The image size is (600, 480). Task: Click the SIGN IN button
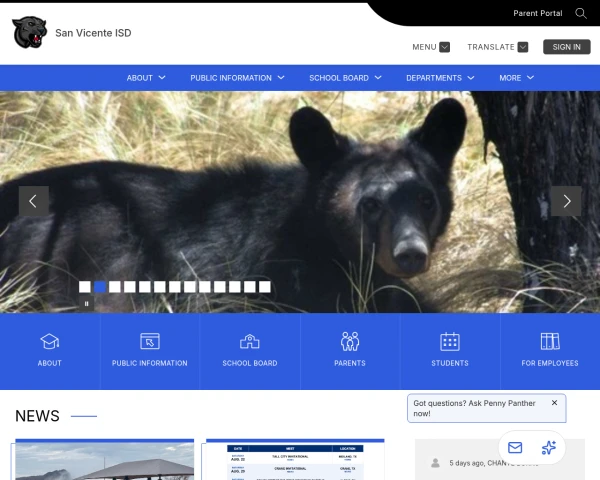pyautogui.click(x=567, y=47)
